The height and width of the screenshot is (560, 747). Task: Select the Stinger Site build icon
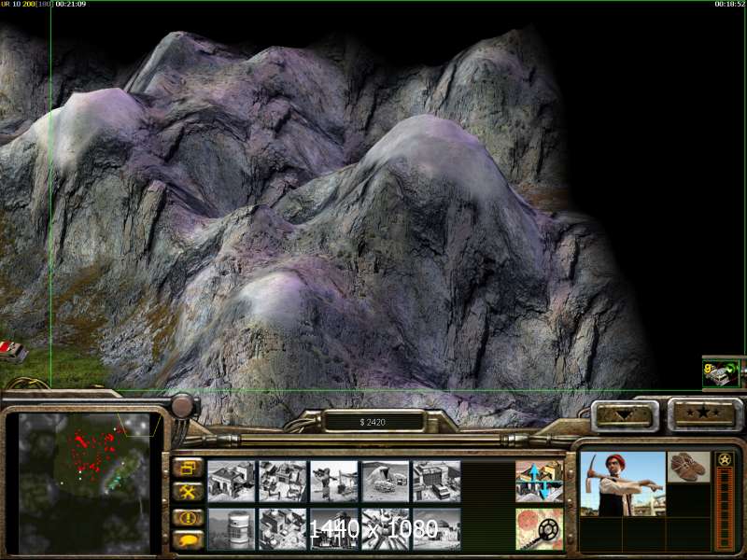334,481
